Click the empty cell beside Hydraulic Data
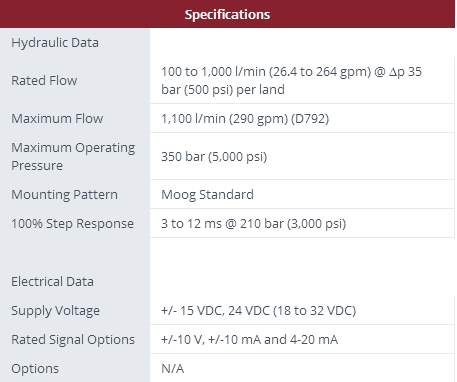 [x=302, y=43]
